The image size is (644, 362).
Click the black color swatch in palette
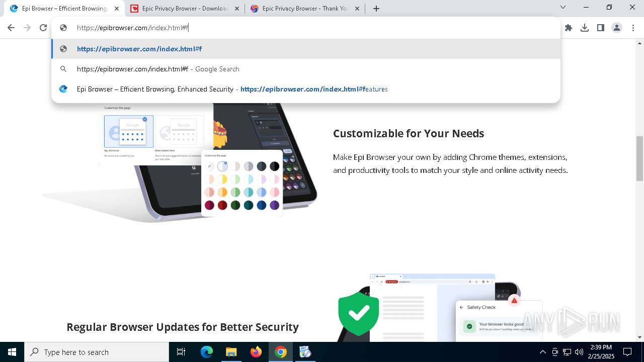point(274,166)
